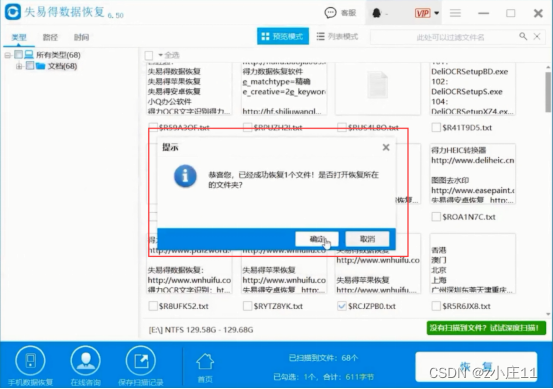This screenshot has width=553, height=389.
Task: Open the VIP badge menu
Action: pos(423,13)
